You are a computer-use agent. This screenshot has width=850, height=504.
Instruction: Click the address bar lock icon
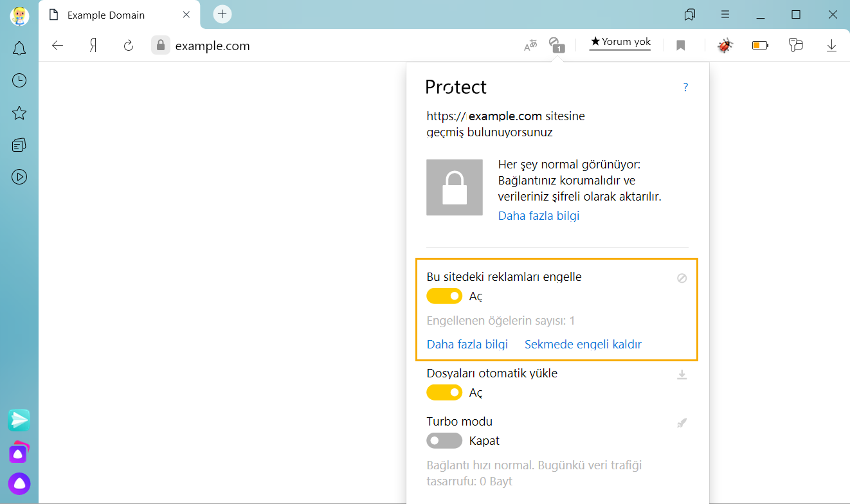click(161, 46)
